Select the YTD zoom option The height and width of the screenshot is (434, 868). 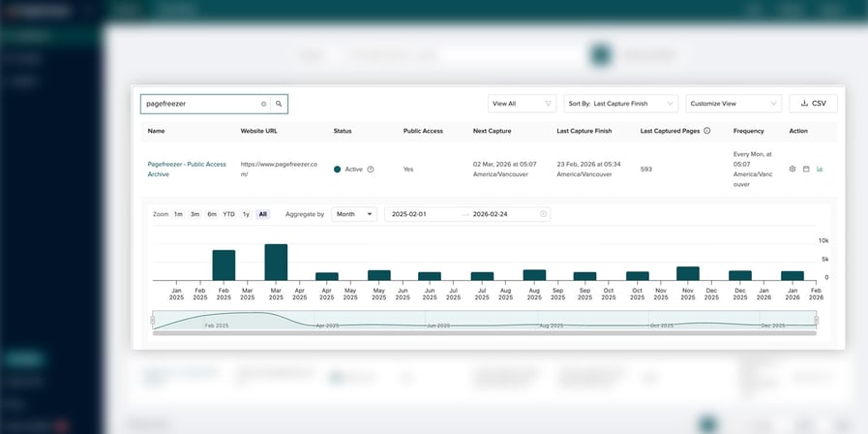click(228, 214)
